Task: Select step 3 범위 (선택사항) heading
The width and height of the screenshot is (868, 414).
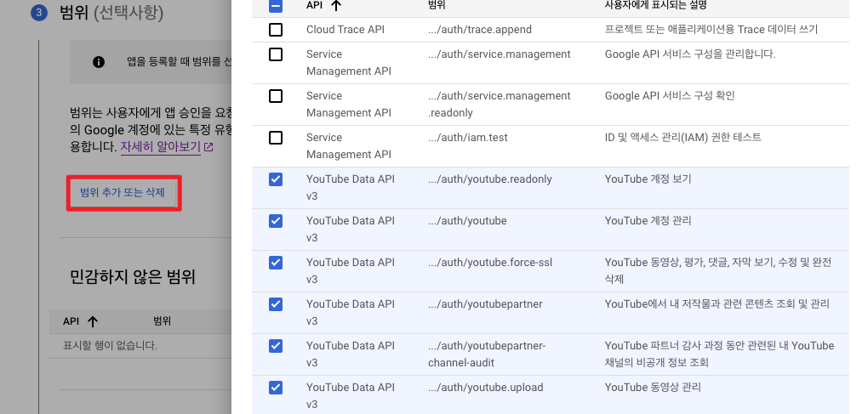Action: (x=111, y=12)
